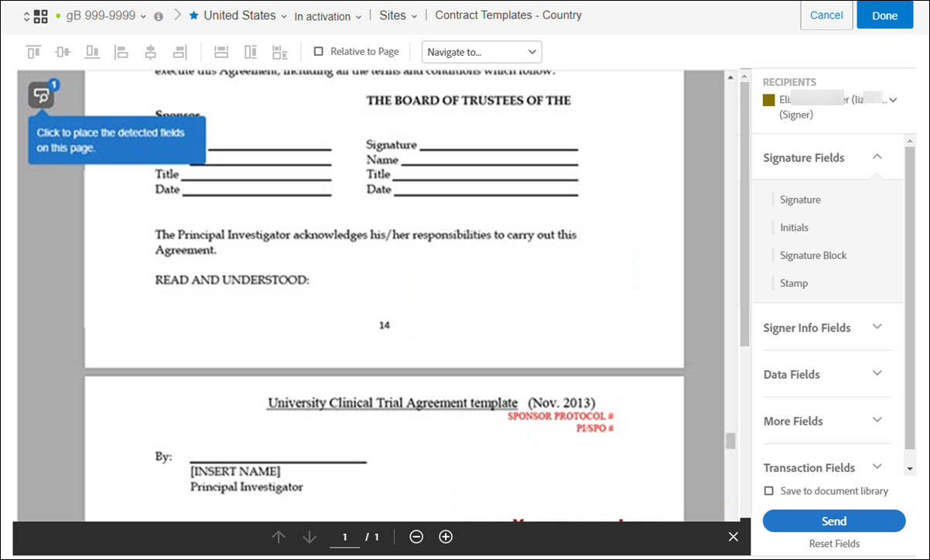Click the align bottom edges icon
Viewport: 930px width, 560px height.
92,52
